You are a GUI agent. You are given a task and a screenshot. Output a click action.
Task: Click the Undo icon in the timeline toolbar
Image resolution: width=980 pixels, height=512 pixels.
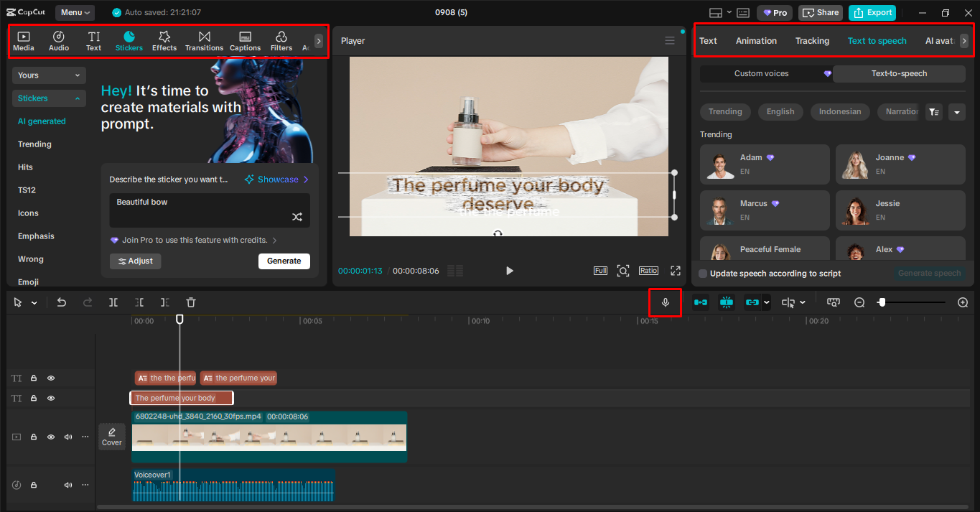(62, 302)
